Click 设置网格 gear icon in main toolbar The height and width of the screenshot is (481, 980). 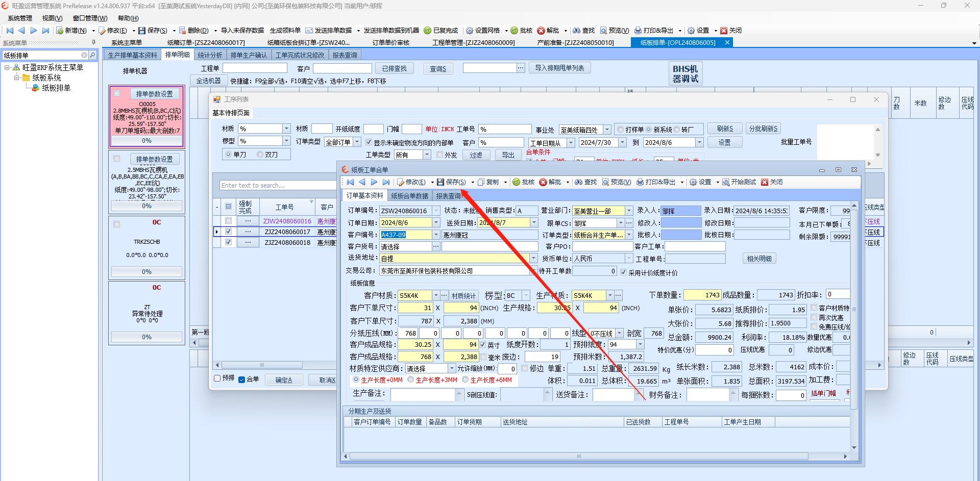pos(470,31)
